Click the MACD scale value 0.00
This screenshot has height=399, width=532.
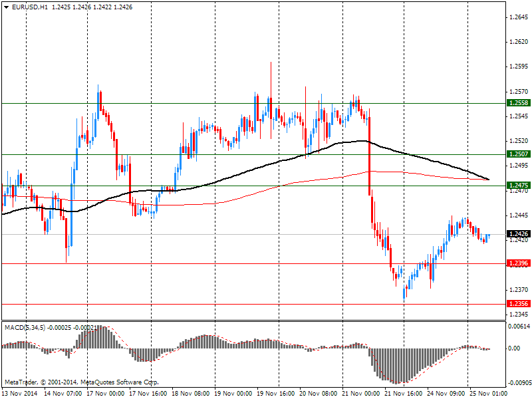[515, 348]
